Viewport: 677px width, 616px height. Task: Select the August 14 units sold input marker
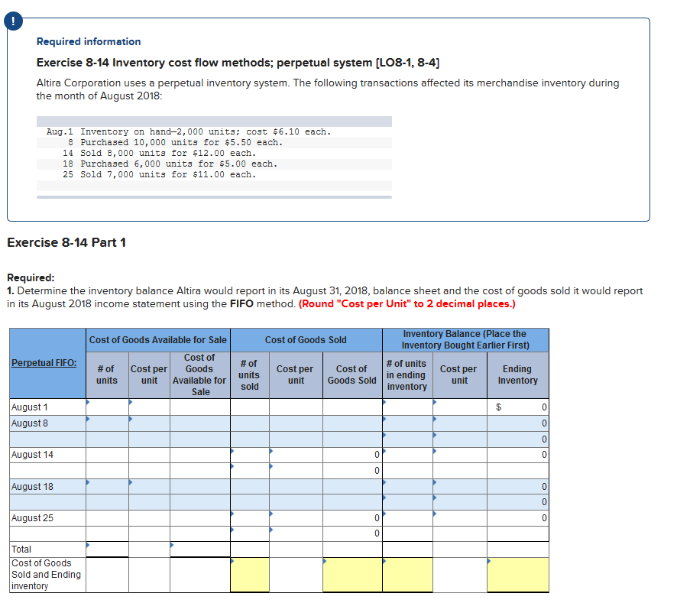[x=233, y=450]
